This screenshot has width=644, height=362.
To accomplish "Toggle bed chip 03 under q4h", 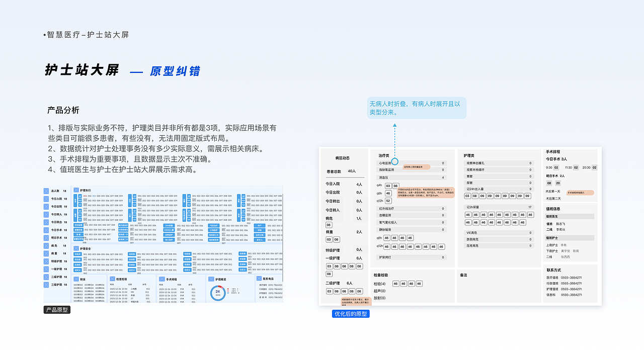I will click(388, 186).
